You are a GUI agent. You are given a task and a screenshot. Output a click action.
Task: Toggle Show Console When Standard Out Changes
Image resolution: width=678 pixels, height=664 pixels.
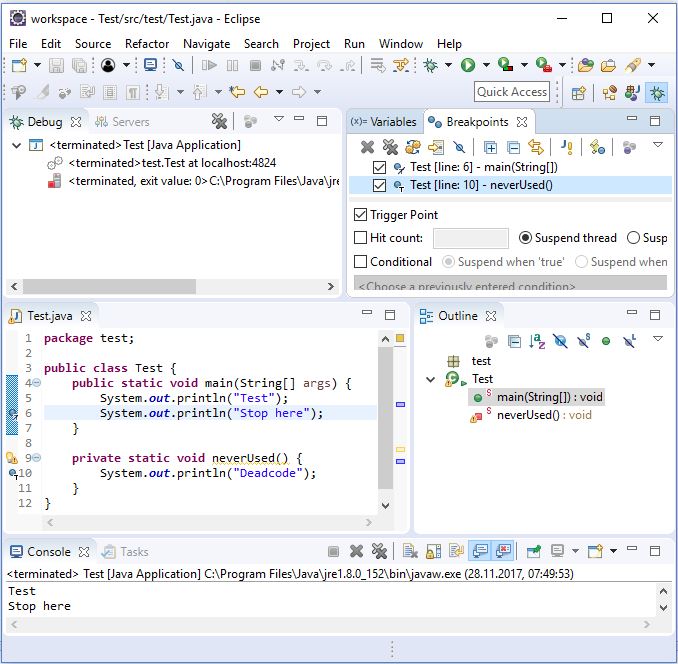tap(480, 551)
